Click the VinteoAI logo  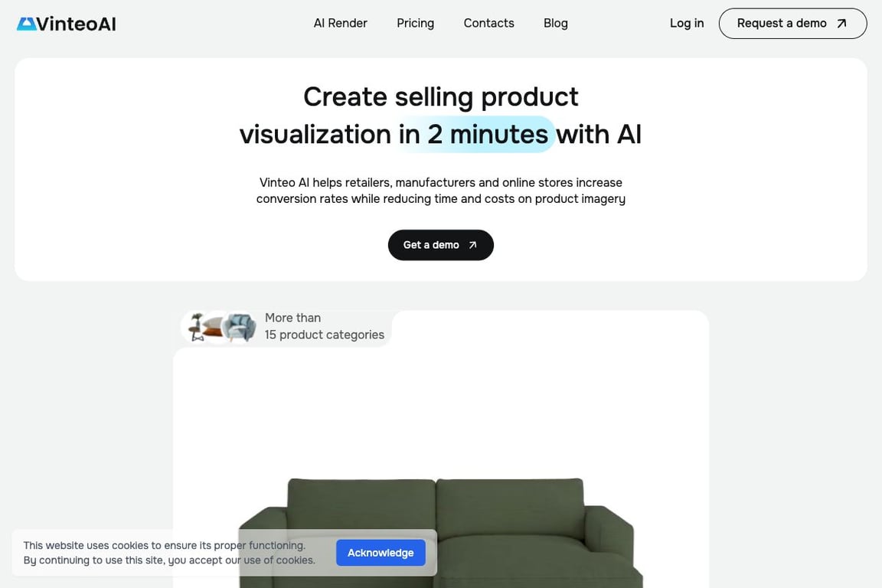pos(67,24)
